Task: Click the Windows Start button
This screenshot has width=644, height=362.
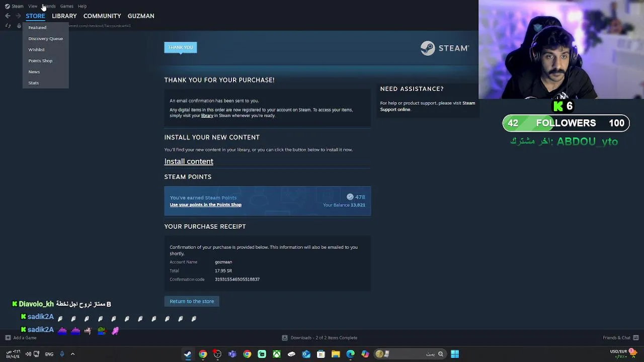Action: click(455, 354)
